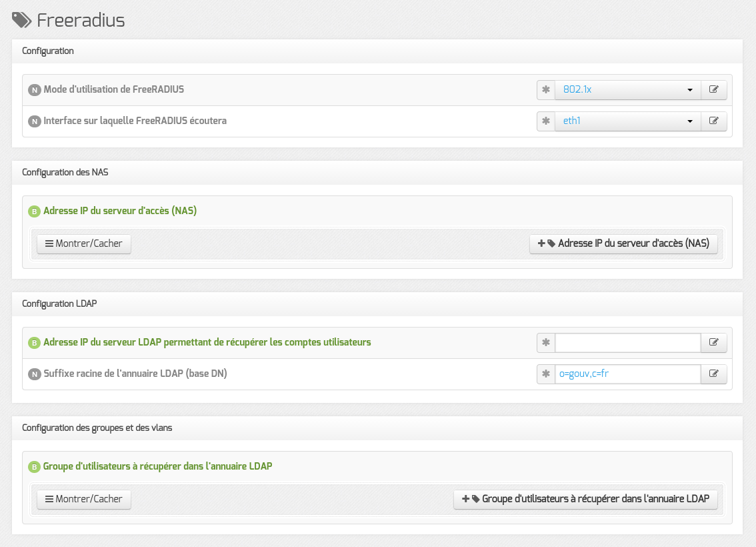Click the green Adresse IP du serveur d'accès (NAS) heading
This screenshot has width=756, height=547.
(120, 211)
